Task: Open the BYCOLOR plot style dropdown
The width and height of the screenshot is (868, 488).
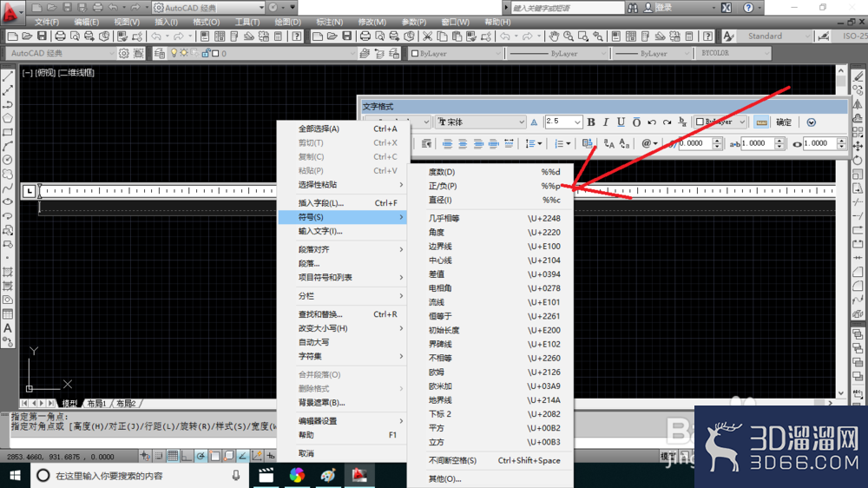Action: (x=733, y=53)
